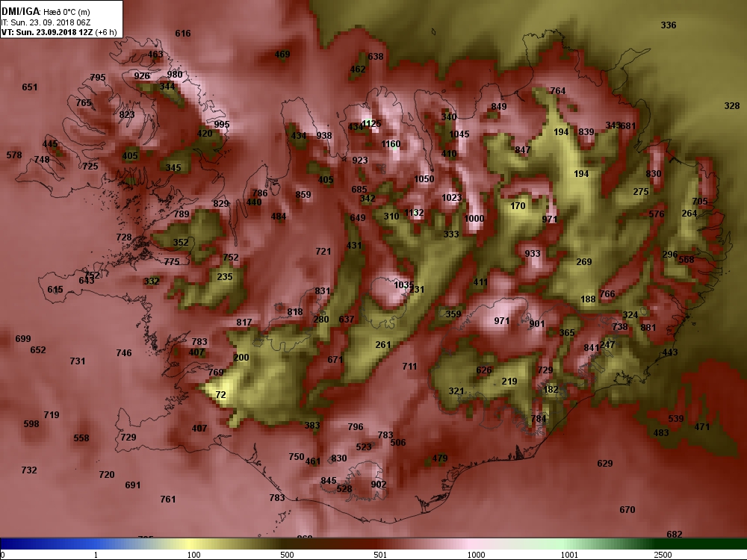
Task: Select the map value 200
Action: (x=241, y=357)
